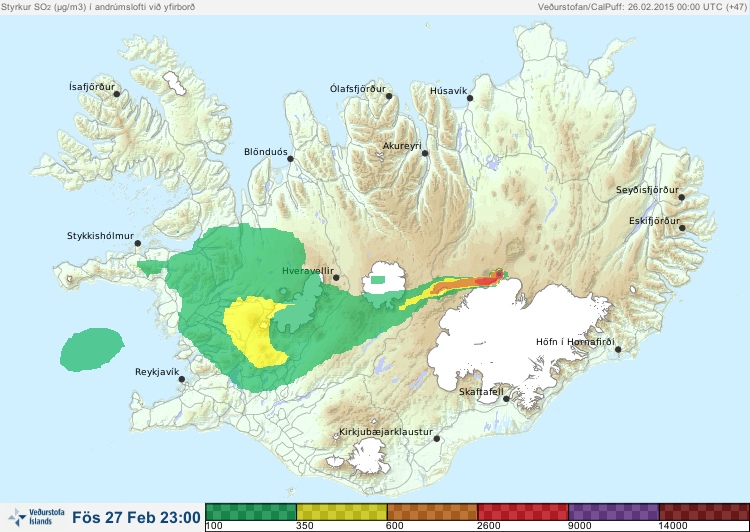Click the Eskifjörður label
This screenshot has height=532, width=750.
click(x=654, y=221)
